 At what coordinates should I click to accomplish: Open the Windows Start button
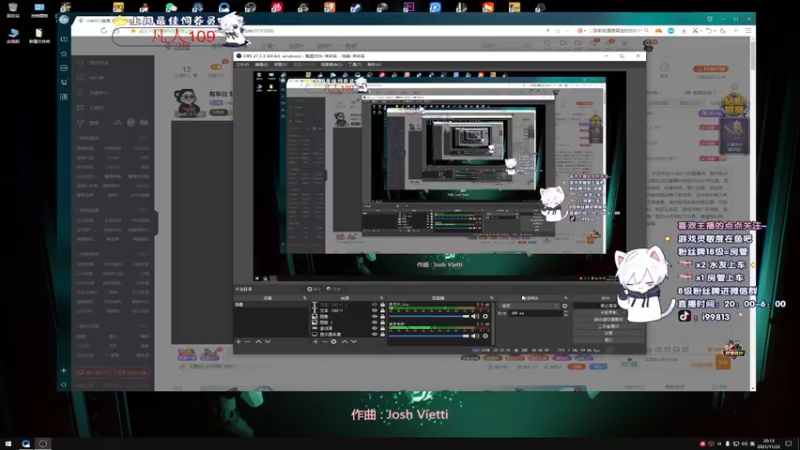(8, 444)
